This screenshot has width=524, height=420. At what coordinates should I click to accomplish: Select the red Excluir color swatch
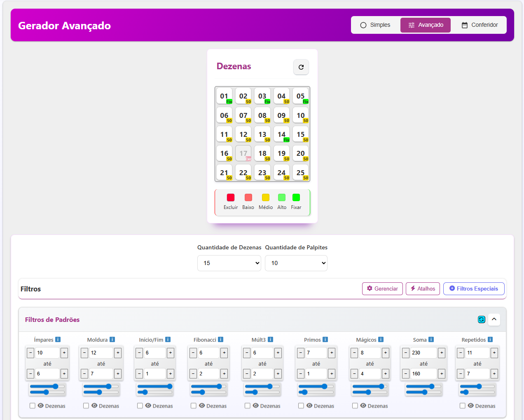pos(231,198)
